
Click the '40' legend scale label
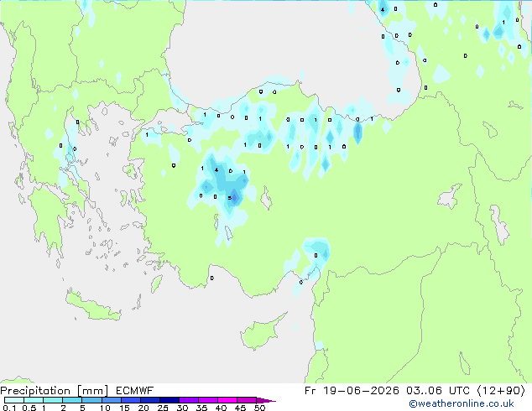click(x=221, y=408)
